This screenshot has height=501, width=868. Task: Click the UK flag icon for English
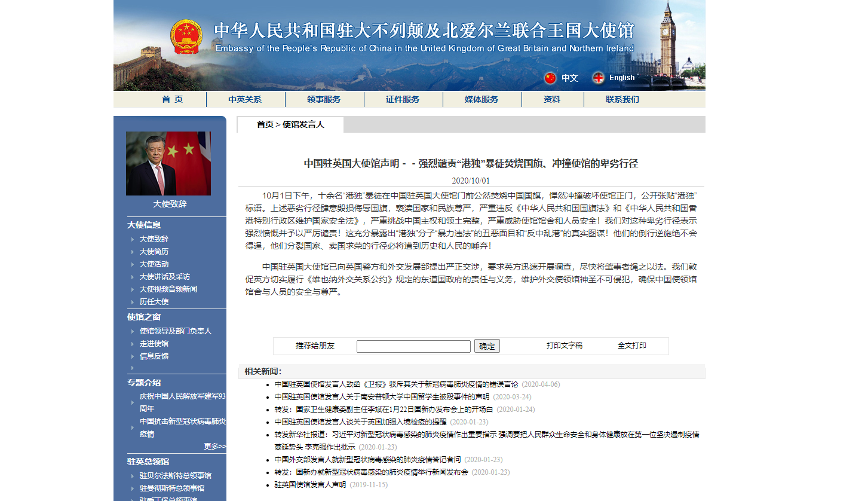tap(598, 78)
